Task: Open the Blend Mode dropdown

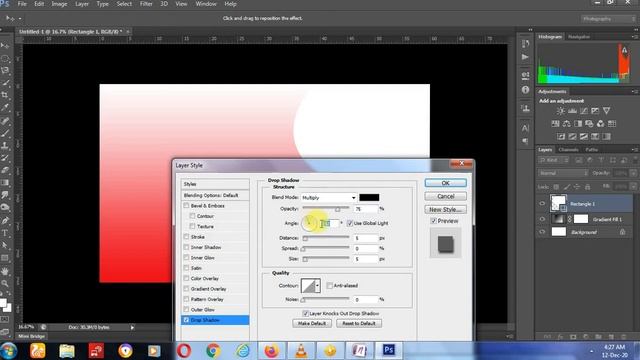Action: tap(329, 198)
